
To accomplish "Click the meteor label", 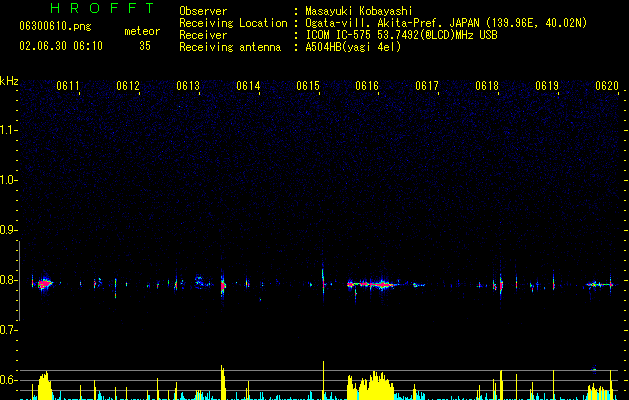I will point(142,31).
